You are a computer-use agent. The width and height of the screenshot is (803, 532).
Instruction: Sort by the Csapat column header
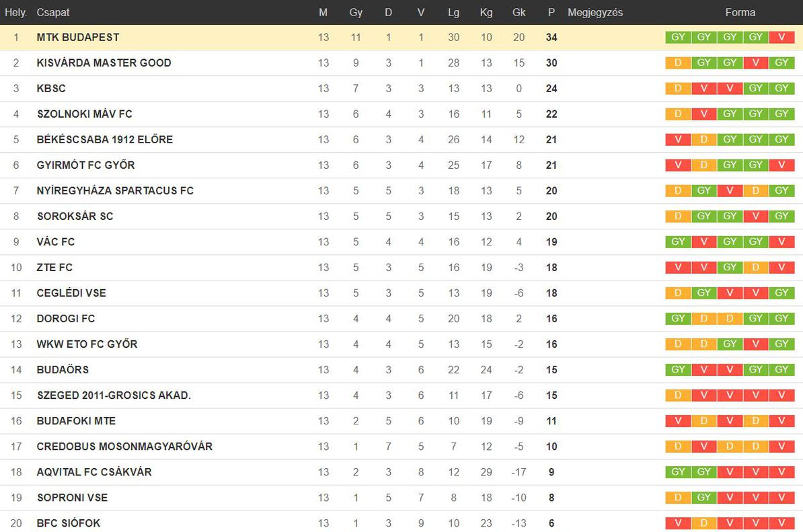click(x=52, y=12)
